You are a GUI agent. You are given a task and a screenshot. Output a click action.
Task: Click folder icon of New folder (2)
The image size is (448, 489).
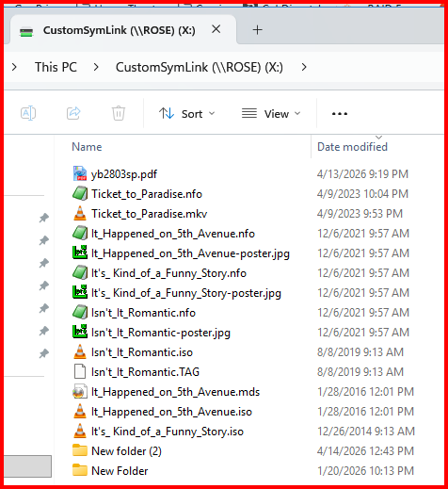80,450
